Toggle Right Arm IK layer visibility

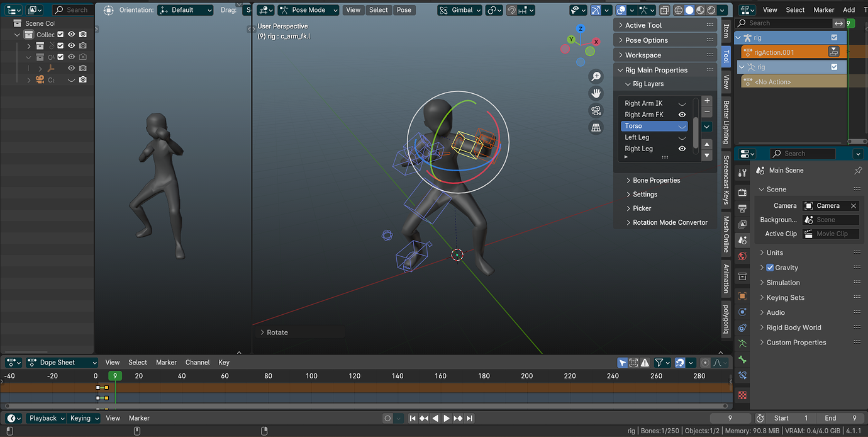click(682, 103)
